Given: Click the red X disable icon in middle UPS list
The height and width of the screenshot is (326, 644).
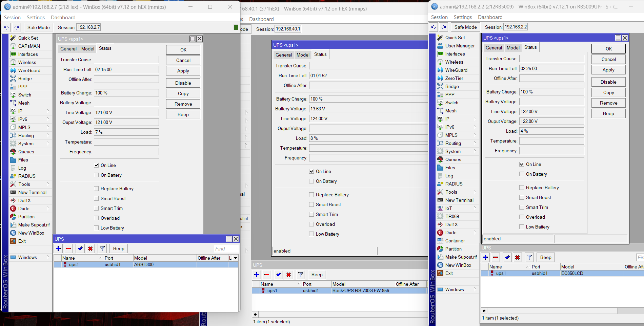Looking at the screenshot, I should [288, 275].
